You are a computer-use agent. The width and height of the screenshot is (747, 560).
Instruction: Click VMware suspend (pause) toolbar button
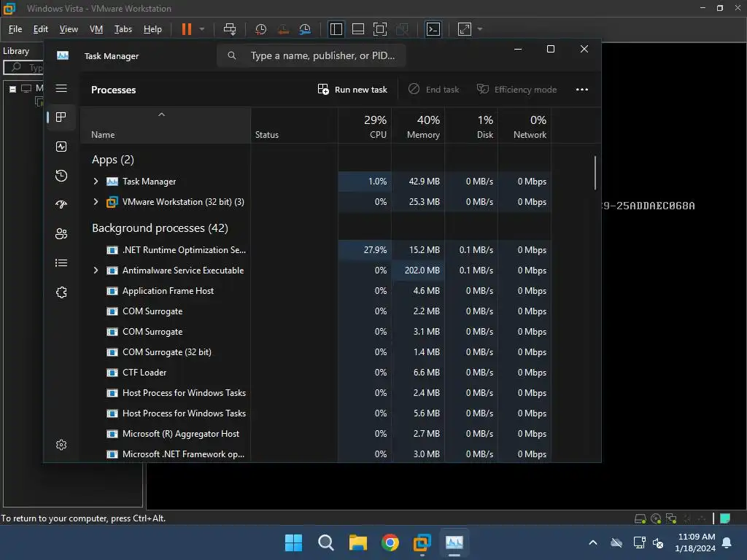[x=187, y=29]
